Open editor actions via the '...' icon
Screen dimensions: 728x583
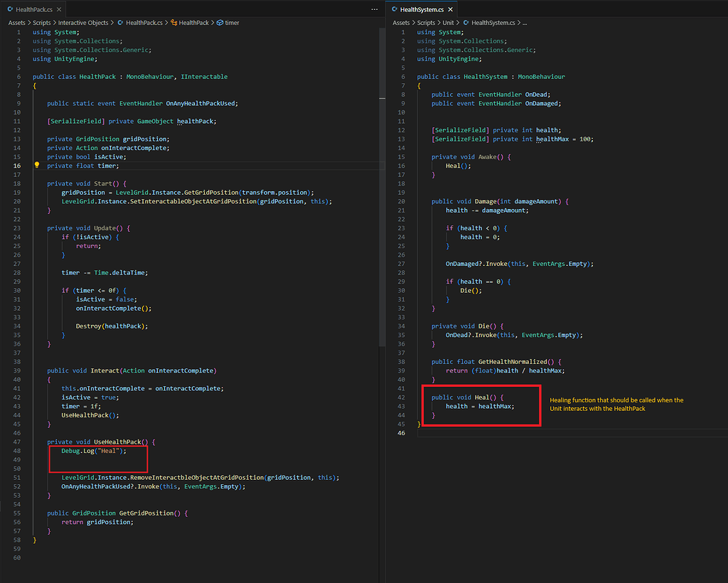374,8
